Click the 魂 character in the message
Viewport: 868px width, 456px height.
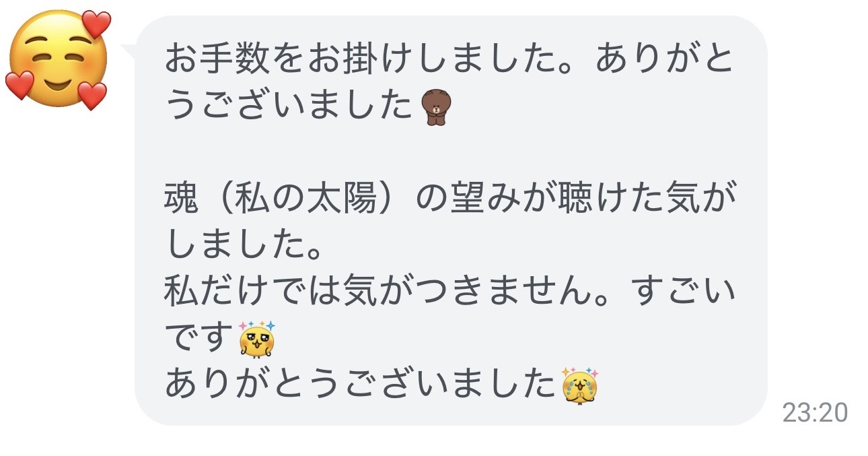[180, 200]
